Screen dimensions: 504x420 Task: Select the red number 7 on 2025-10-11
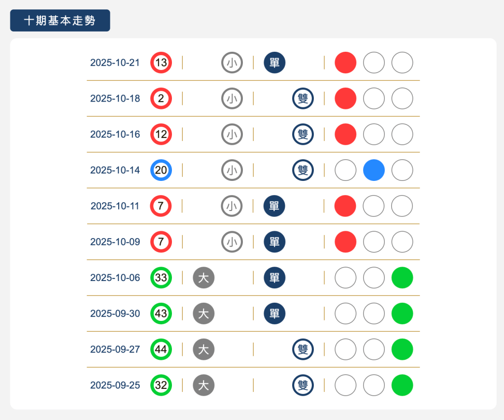(x=161, y=206)
